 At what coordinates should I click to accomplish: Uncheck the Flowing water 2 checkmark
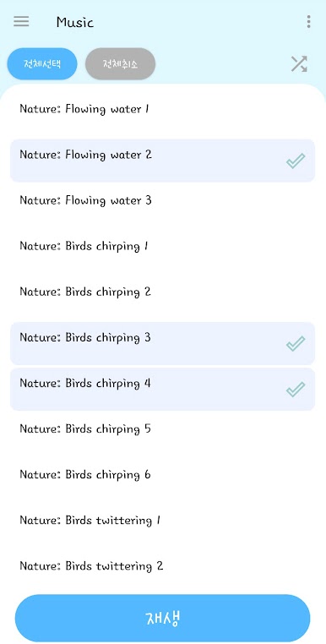coord(296,161)
